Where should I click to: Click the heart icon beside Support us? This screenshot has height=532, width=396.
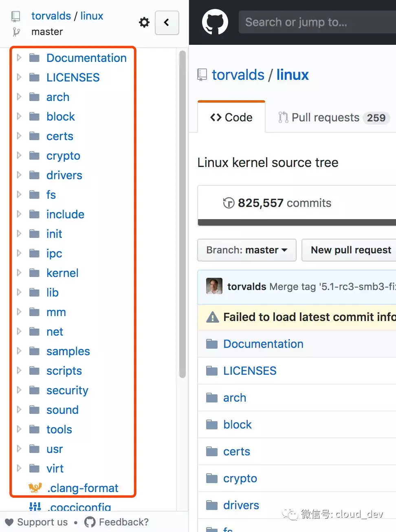[9, 522]
